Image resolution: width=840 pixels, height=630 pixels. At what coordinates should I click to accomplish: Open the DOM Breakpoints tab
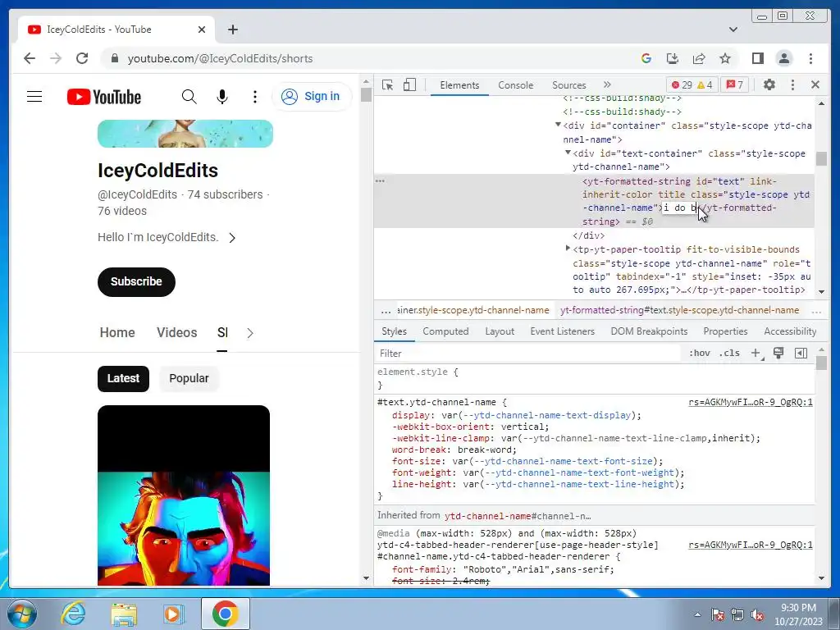pyautogui.click(x=649, y=331)
